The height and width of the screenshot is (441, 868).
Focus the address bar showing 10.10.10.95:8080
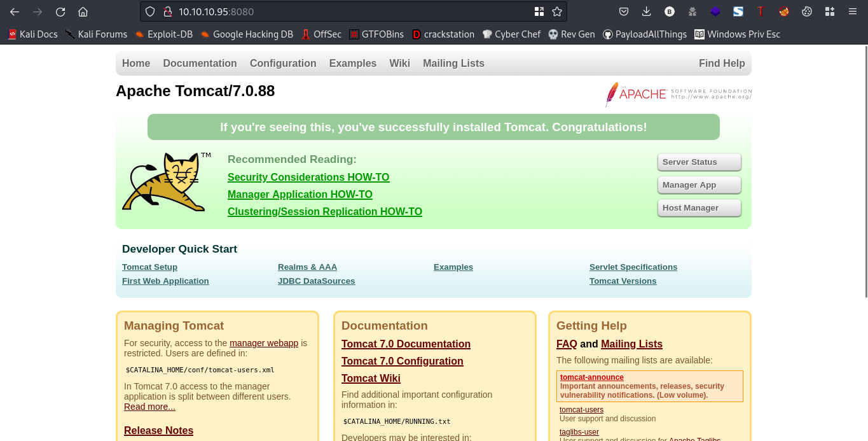click(x=353, y=11)
